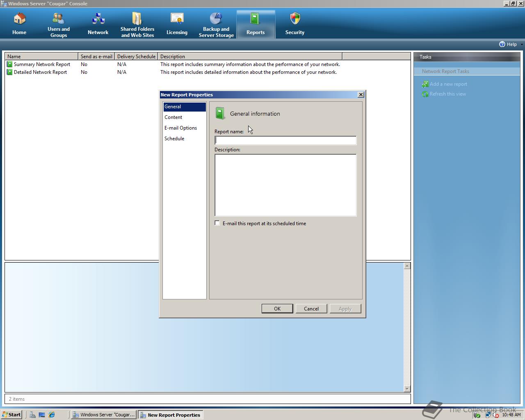Click details pane scroll down arrow

(x=407, y=388)
